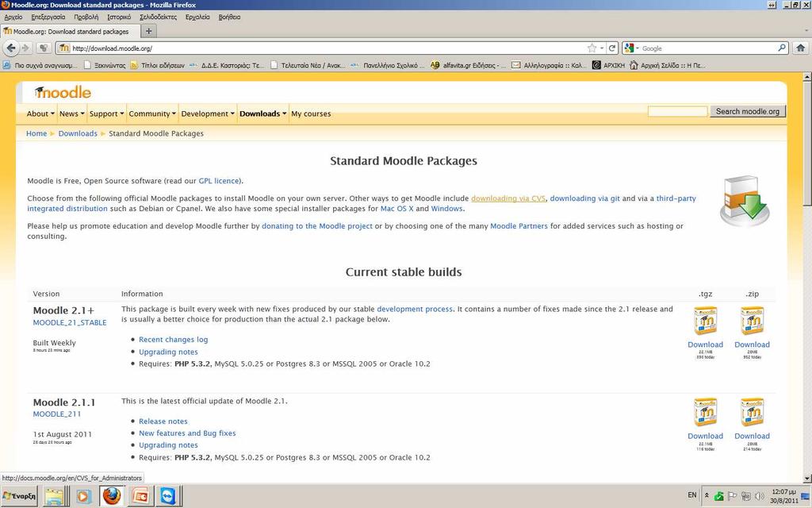The height and width of the screenshot is (508, 812).
Task: Open Firefox from the taskbar
Action: 111,496
